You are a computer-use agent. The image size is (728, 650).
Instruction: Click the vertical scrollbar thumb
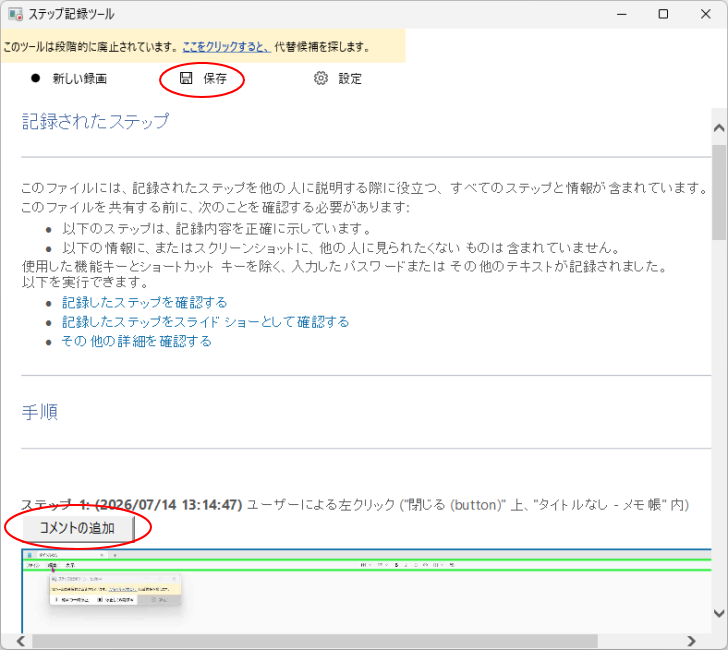point(719,192)
